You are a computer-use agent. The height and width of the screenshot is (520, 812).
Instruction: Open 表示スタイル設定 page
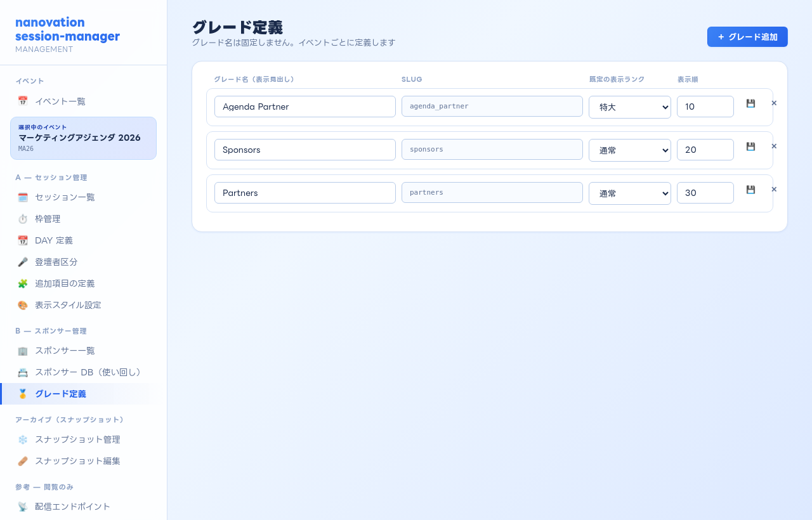click(x=84, y=305)
